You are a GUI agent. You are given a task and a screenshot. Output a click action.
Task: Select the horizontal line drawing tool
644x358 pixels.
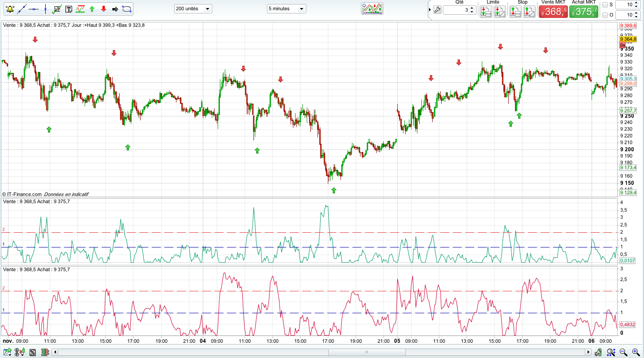[x=33, y=9]
